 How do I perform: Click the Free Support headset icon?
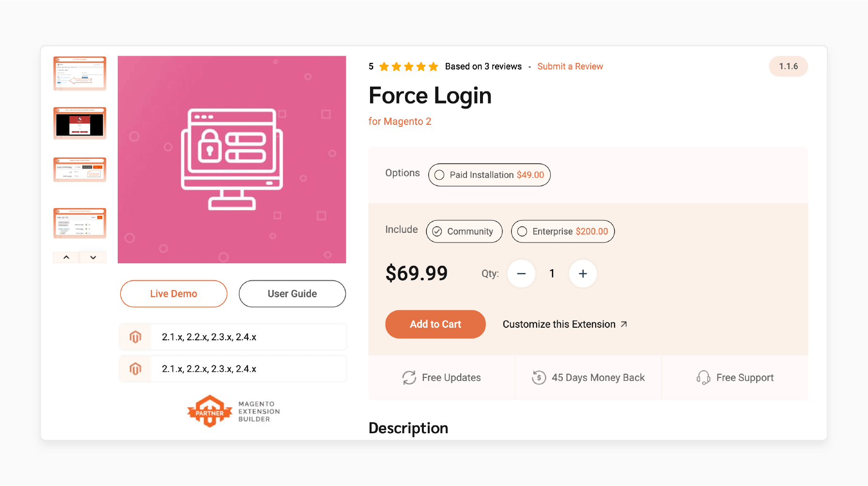click(703, 378)
